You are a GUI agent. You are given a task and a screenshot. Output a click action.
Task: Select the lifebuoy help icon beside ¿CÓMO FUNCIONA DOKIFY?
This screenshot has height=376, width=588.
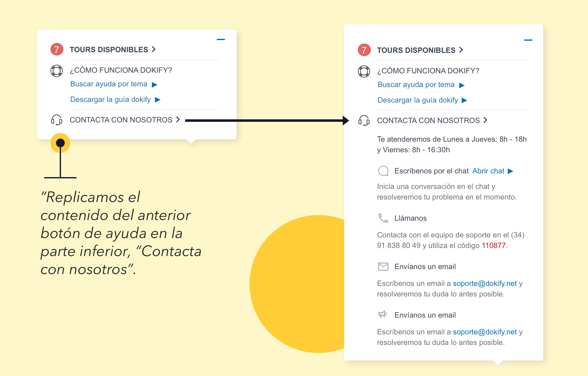(56, 71)
